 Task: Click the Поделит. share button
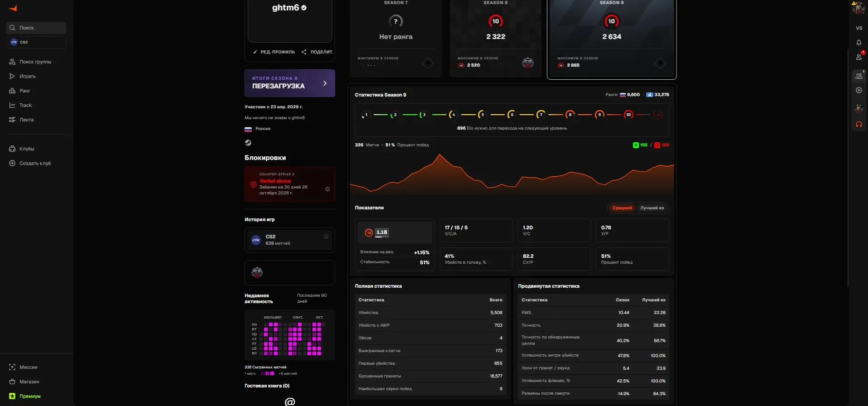point(317,52)
